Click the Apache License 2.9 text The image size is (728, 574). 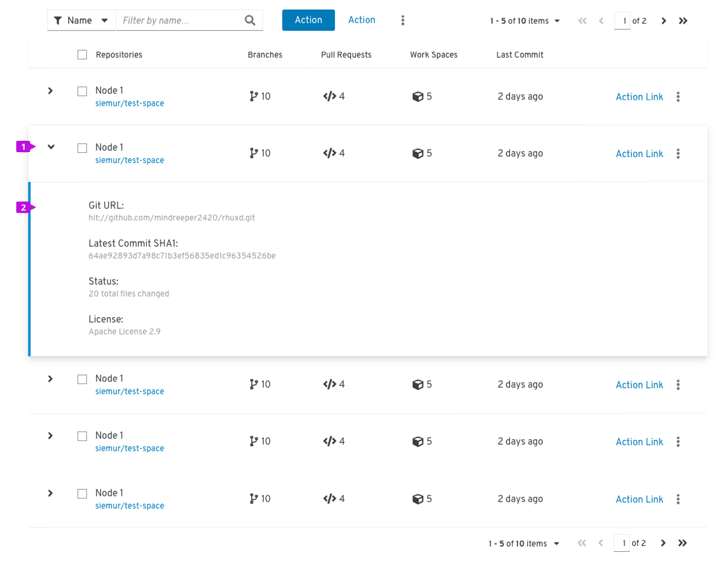point(125,332)
